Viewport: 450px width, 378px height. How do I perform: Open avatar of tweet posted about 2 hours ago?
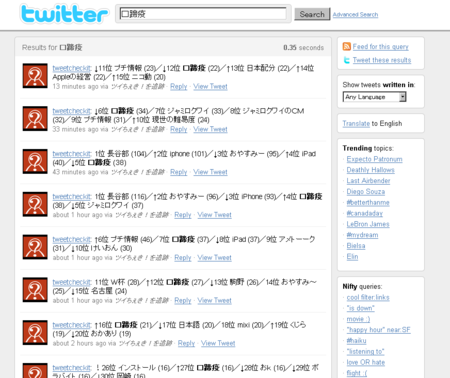(x=35, y=332)
